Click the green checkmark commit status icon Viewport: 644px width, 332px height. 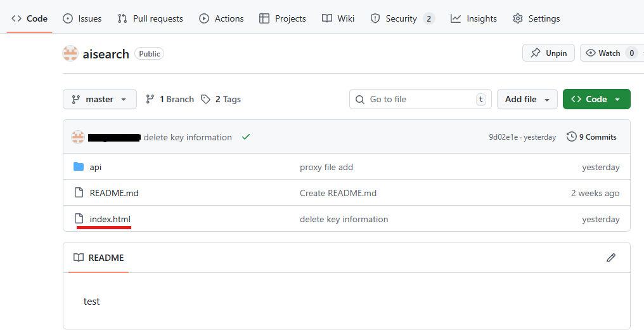point(246,137)
